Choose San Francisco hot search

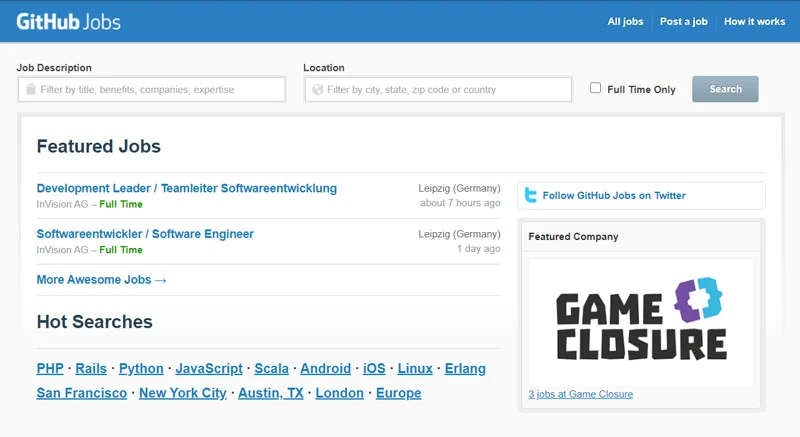tap(82, 393)
